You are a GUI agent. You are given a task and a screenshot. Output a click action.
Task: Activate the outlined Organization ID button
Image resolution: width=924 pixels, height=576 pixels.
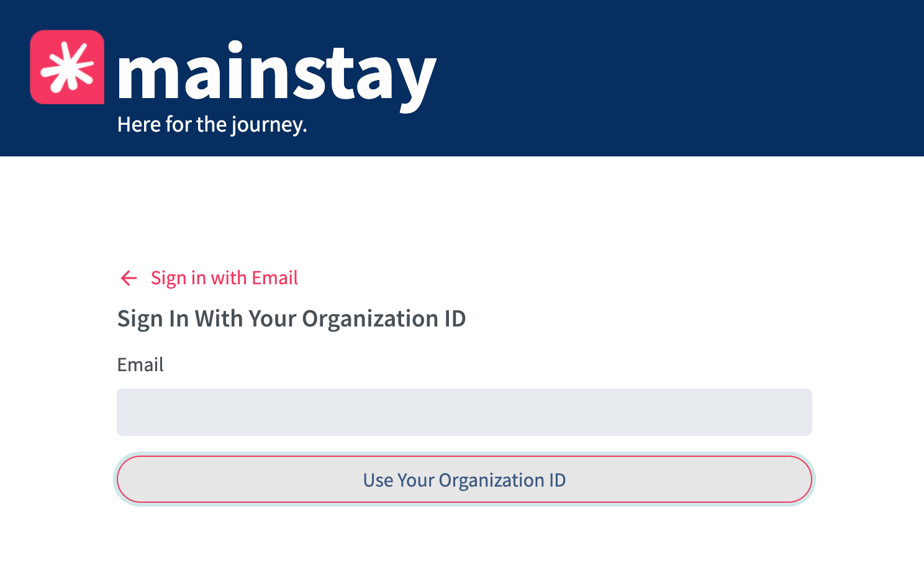click(464, 479)
